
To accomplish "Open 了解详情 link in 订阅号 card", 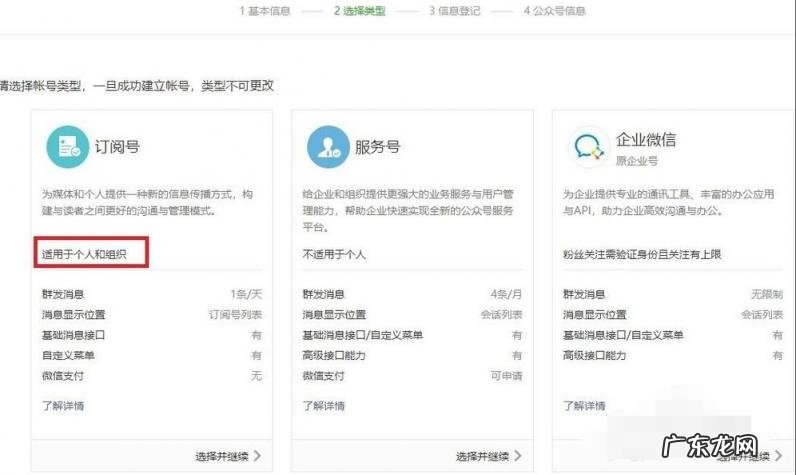I will pyautogui.click(x=63, y=405).
